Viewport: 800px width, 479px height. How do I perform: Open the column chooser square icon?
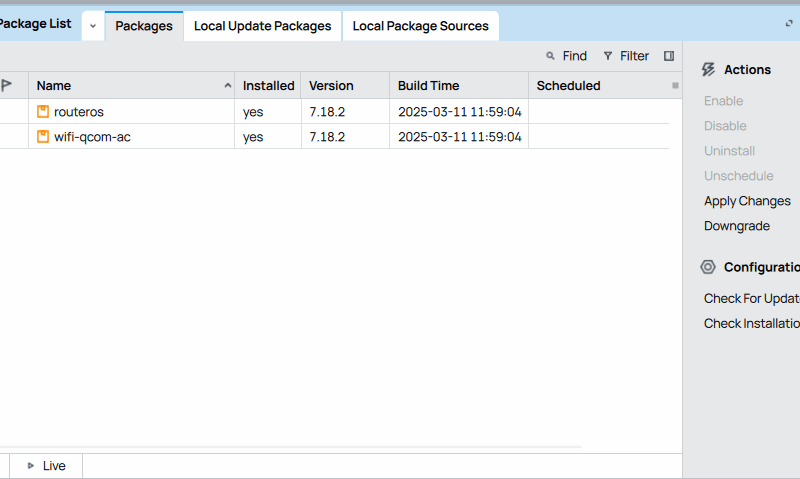click(x=675, y=86)
